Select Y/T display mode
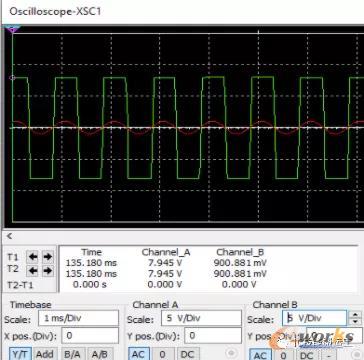 click(x=19, y=354)
